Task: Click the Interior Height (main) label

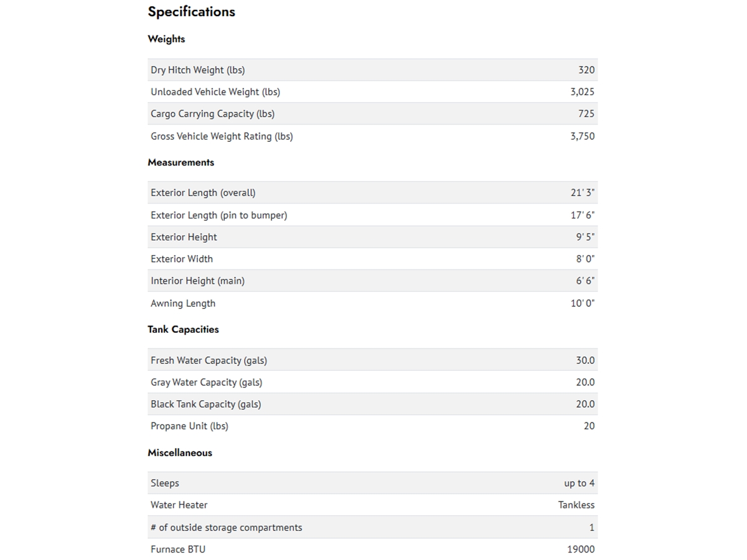Action: (x=197, y=281)
